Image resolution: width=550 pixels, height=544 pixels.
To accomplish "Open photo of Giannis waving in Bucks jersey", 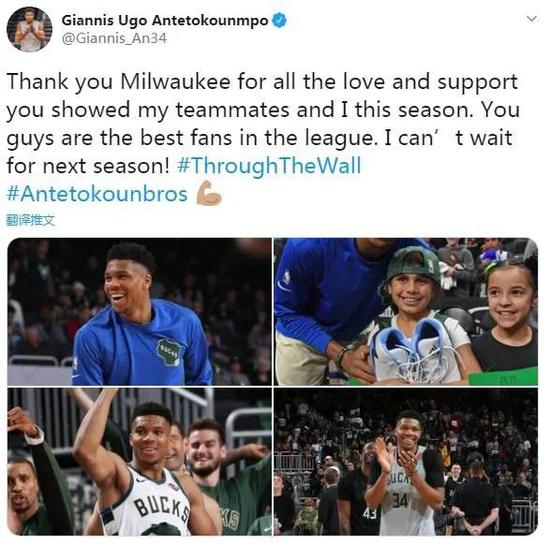I will (140, 461).
